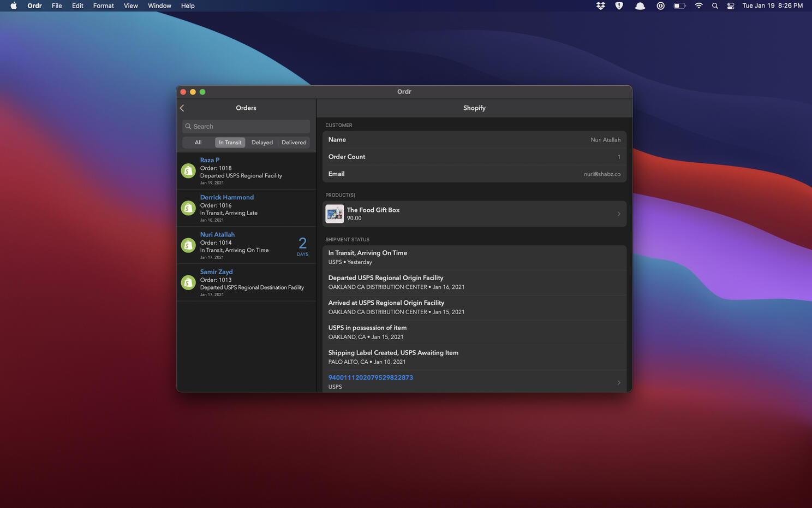Open 1Password menu bar icon
This screenshot has height=508, width=812.
pyautogui.click(x=660, y=5)
